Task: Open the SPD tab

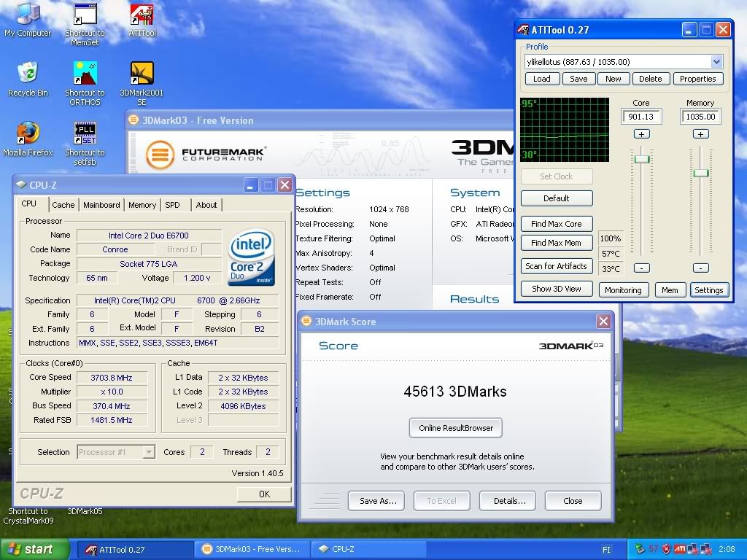Action: point(172,205)
